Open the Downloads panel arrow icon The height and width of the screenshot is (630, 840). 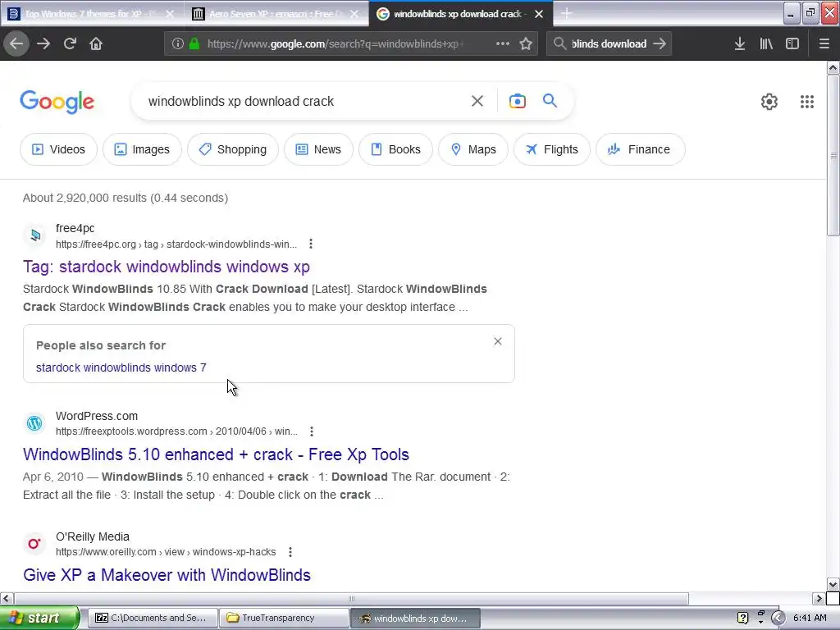click(x=740, y=43)
